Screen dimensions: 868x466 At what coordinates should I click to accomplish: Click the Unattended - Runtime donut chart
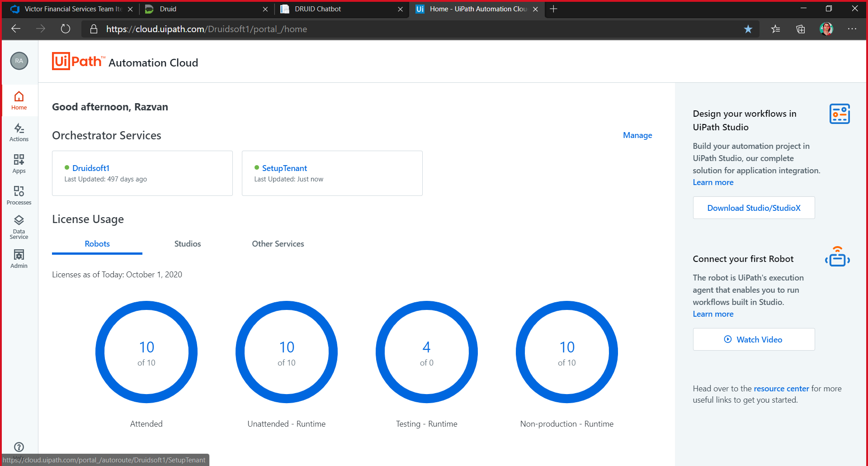[x=287, y=352]
